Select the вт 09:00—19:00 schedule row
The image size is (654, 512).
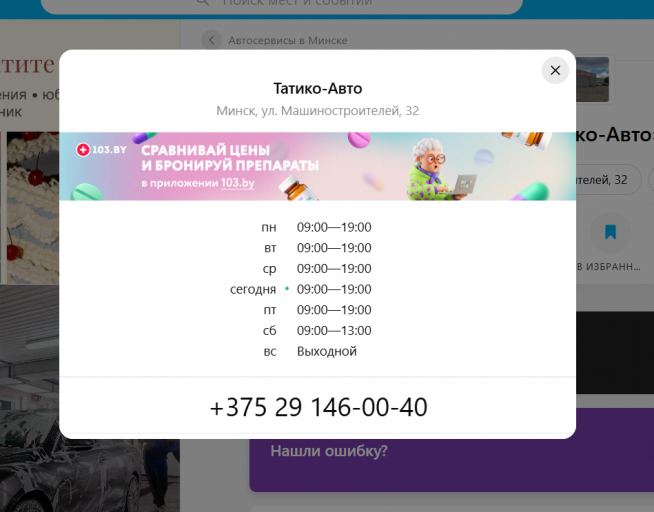pos(317,248)
